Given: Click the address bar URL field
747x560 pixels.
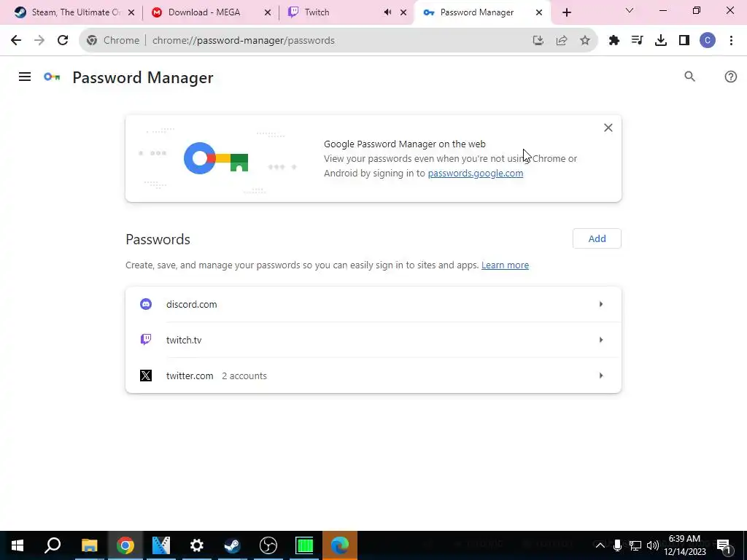Looking at the screenshot, I should (x=333, y=41).
